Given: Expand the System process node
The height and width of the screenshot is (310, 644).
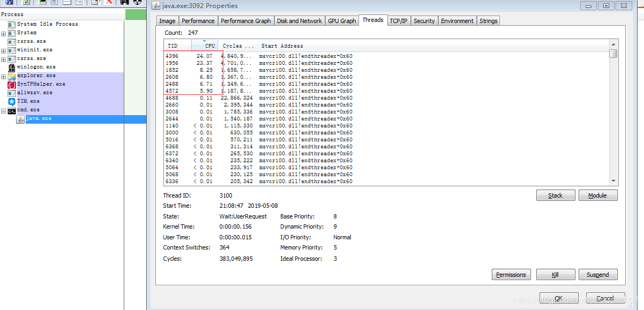Looking at the screenshot, I should click(3, 32).
